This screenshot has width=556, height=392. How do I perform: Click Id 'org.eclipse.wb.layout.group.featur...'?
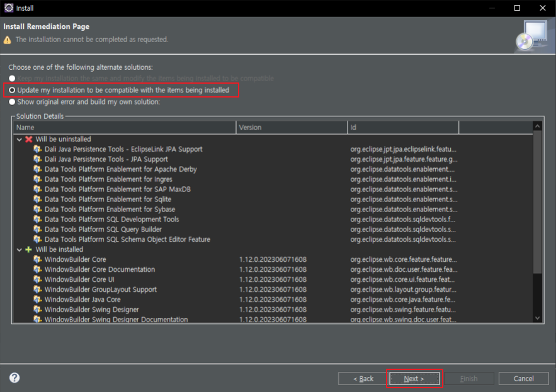(x=403, y=289)
